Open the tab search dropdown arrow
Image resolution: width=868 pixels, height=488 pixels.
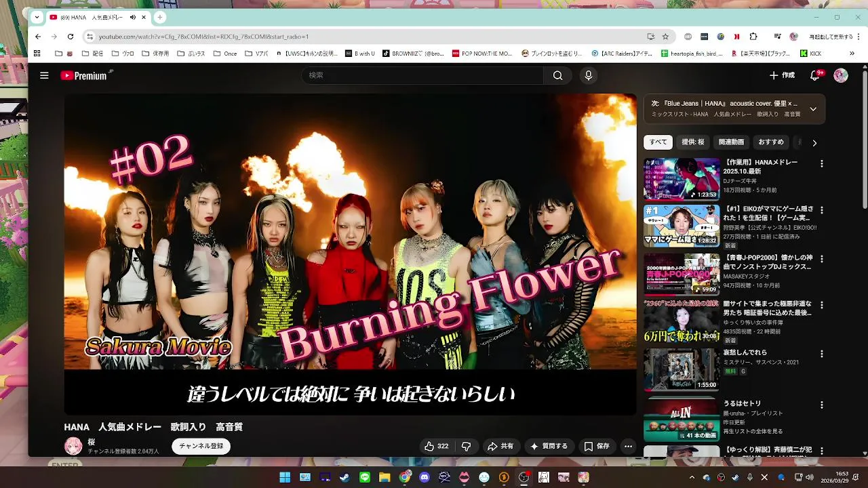click(37, 17)
